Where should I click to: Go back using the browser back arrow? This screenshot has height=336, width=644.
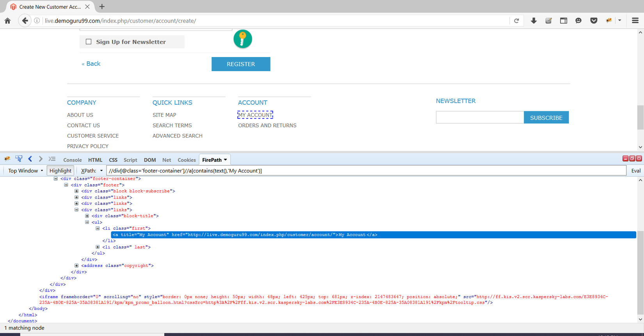click(25, 21)
